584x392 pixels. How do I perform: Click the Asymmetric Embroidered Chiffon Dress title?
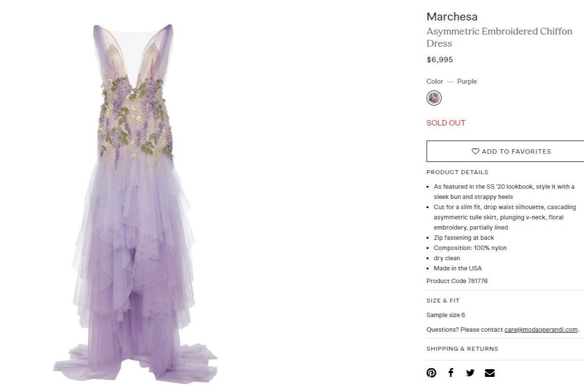click(x=499, y=37)
